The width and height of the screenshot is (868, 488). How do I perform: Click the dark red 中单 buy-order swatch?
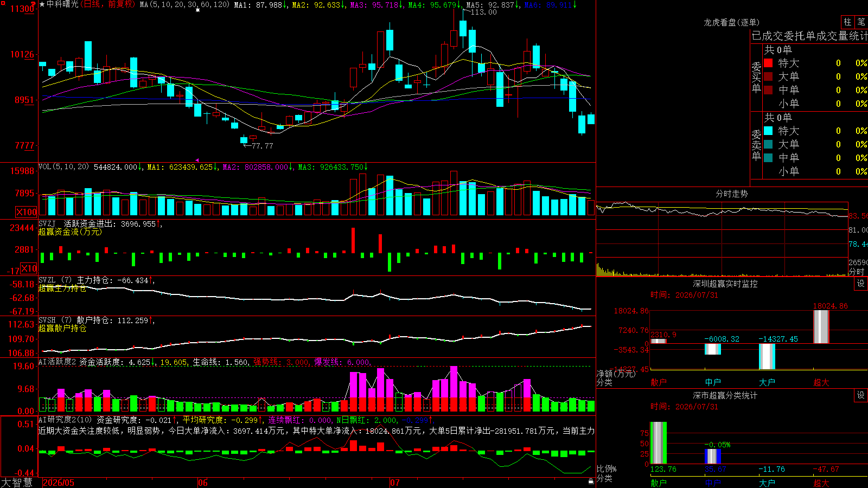tap(768, 89)
